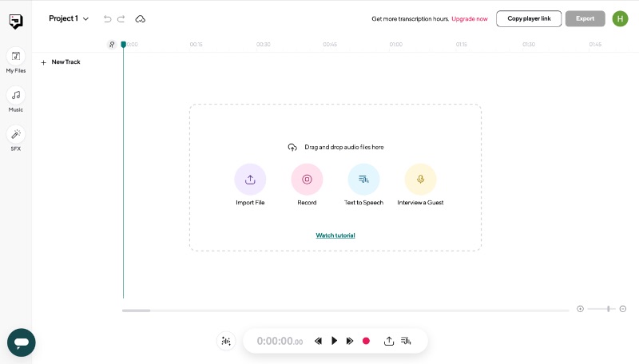639x364 pixels.
Task: Open the H user avatar menu
Action: [620, 18]
